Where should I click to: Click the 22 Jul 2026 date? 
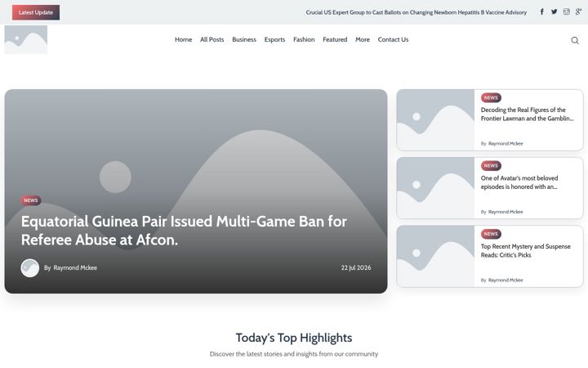coord(356,267)
